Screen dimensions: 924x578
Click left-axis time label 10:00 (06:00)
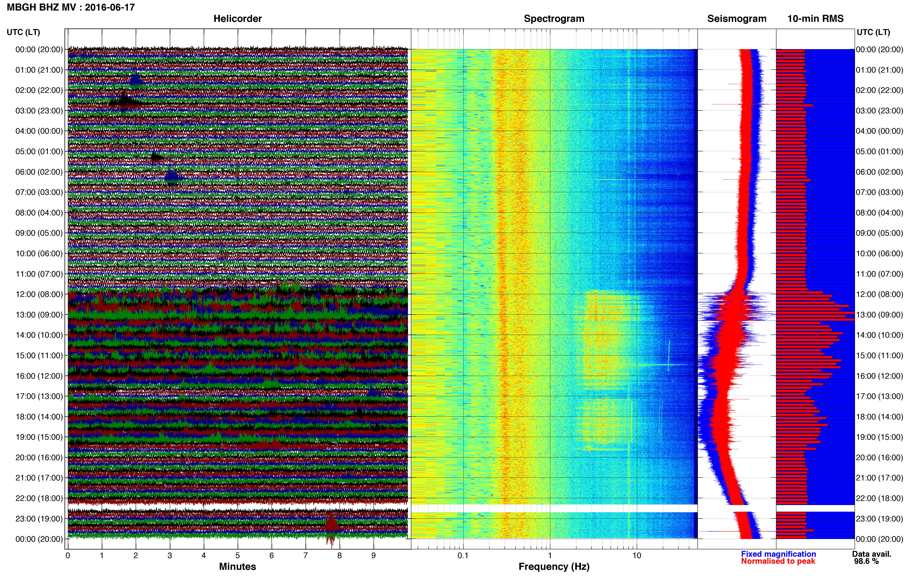(39, 253)
